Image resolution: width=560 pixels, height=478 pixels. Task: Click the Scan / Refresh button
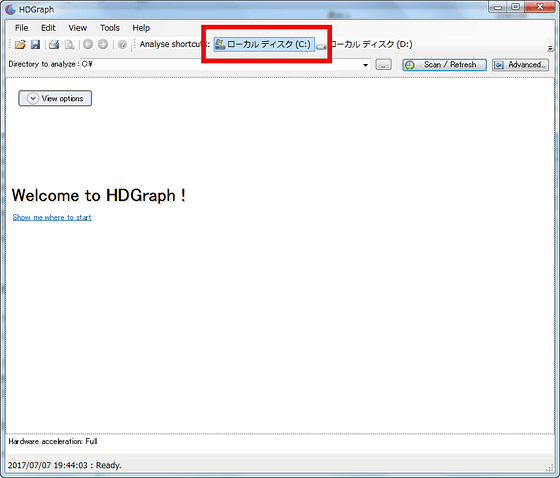pyautogui.click(x=444, y=65)
